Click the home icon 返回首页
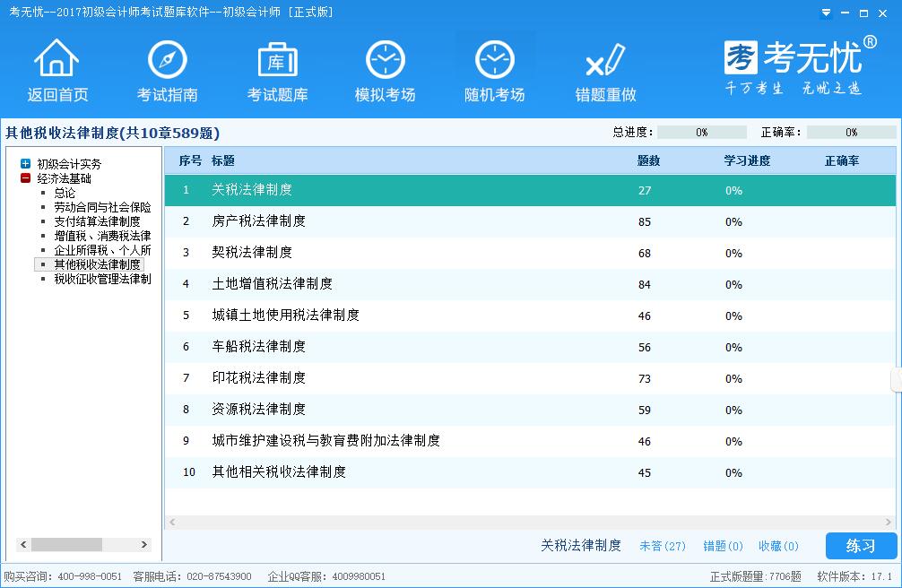Viewport: 902px width, 588px height. 56,61
